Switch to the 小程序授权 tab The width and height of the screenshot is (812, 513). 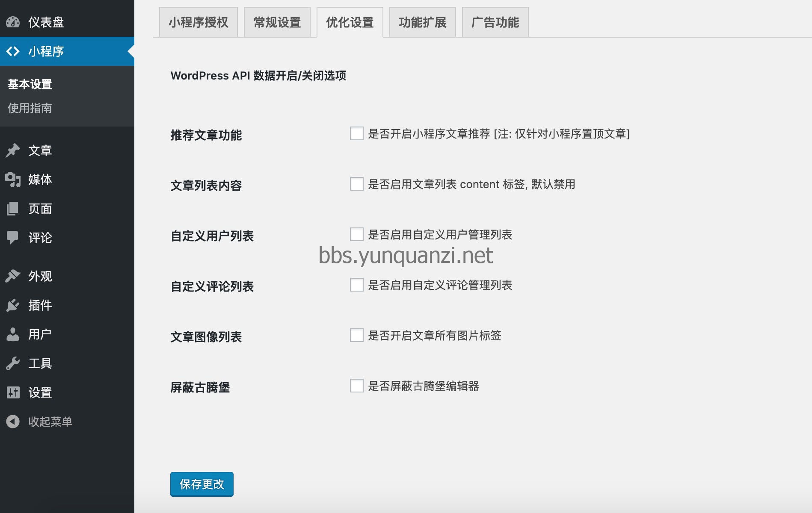click(x=198, y=22)
